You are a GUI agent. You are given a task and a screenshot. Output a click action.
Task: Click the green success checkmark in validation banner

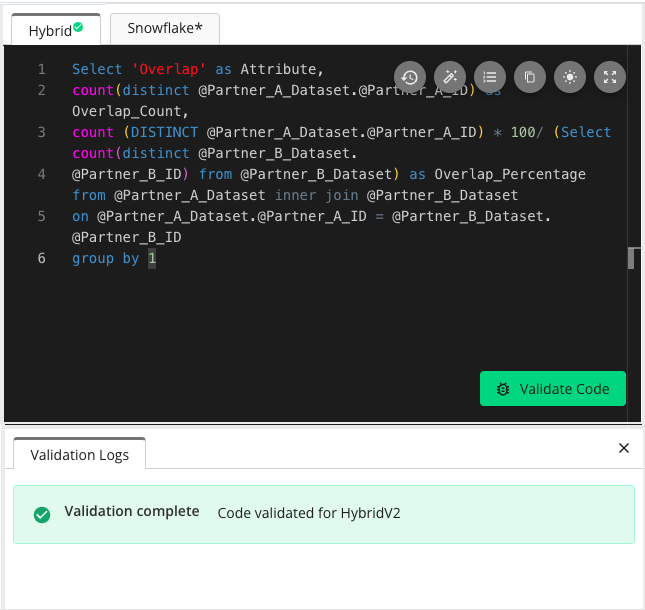pyautogui.click(x=42, y=514)
